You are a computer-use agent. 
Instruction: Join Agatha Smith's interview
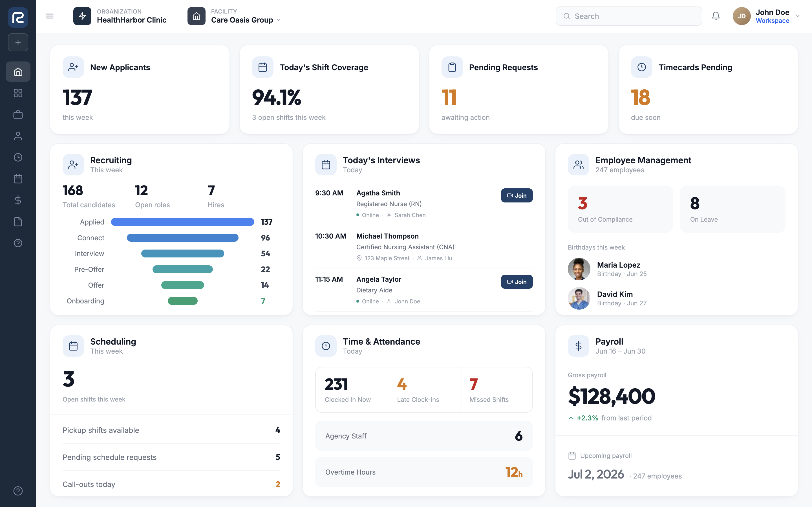(x=517, y=195)
